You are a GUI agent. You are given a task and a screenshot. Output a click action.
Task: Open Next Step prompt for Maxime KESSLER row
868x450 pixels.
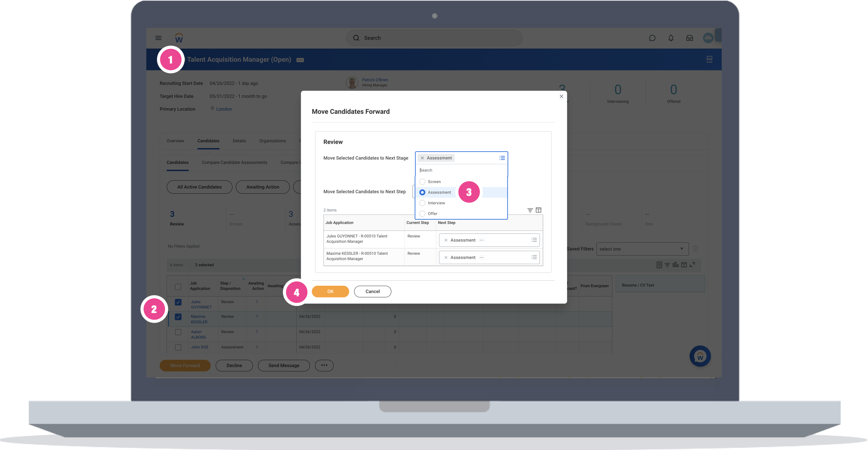point(534,257)
